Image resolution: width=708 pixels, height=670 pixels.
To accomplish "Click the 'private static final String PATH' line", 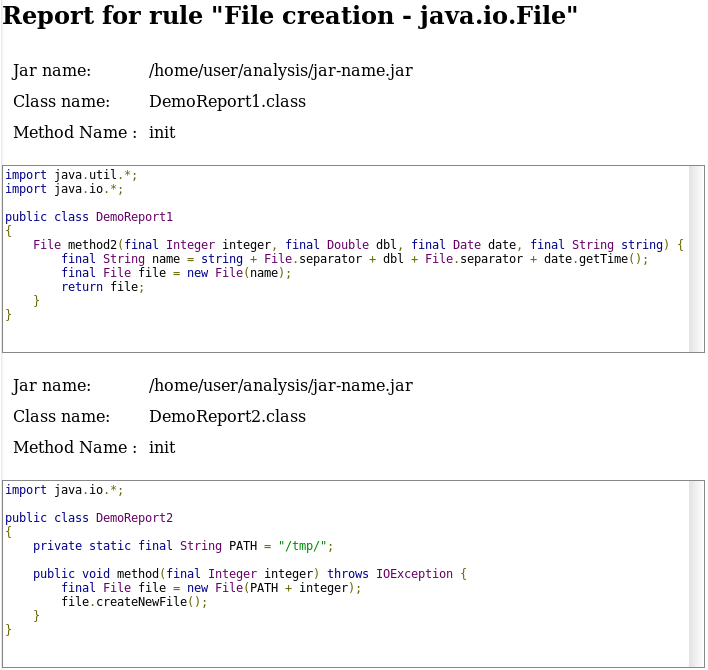I will [183, 546].
